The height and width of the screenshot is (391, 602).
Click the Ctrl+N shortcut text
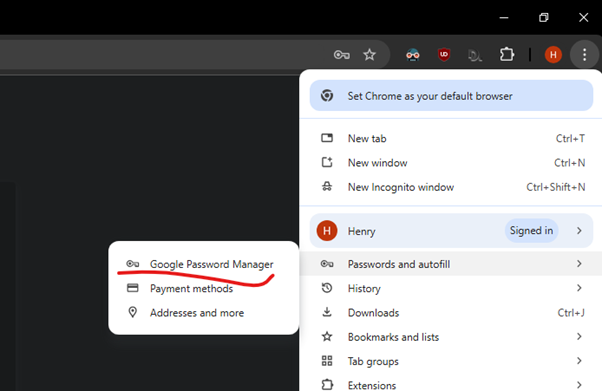coord(570,163)
